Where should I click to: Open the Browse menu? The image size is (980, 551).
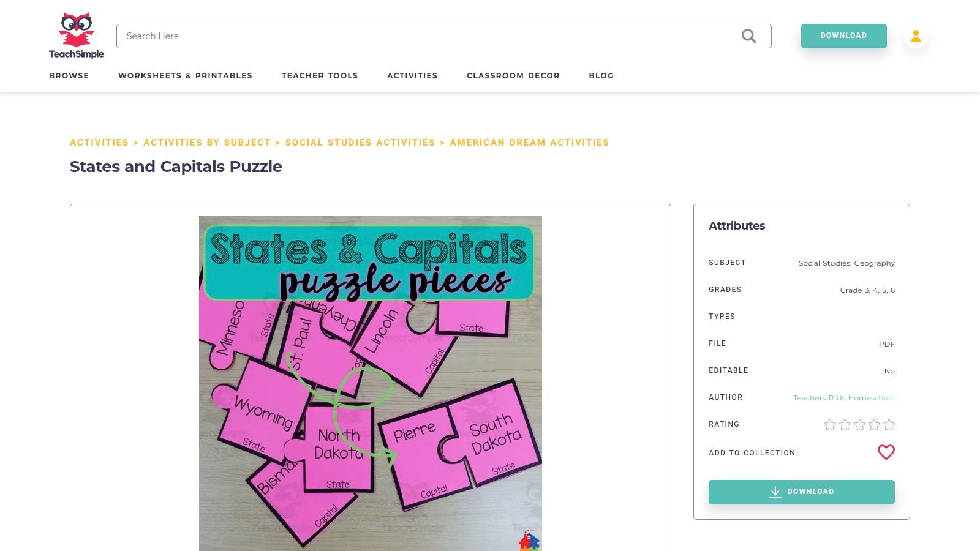69,76
